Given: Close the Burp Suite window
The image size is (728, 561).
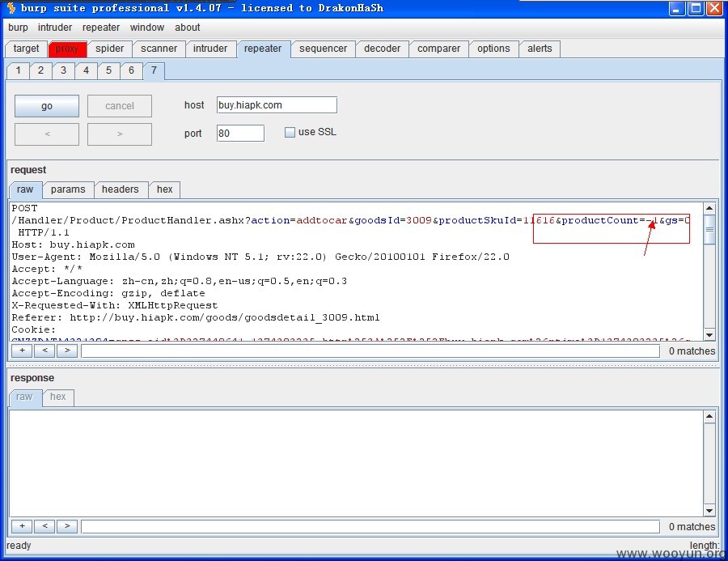Looking at the screenshot, I should [x=714, y=8].
